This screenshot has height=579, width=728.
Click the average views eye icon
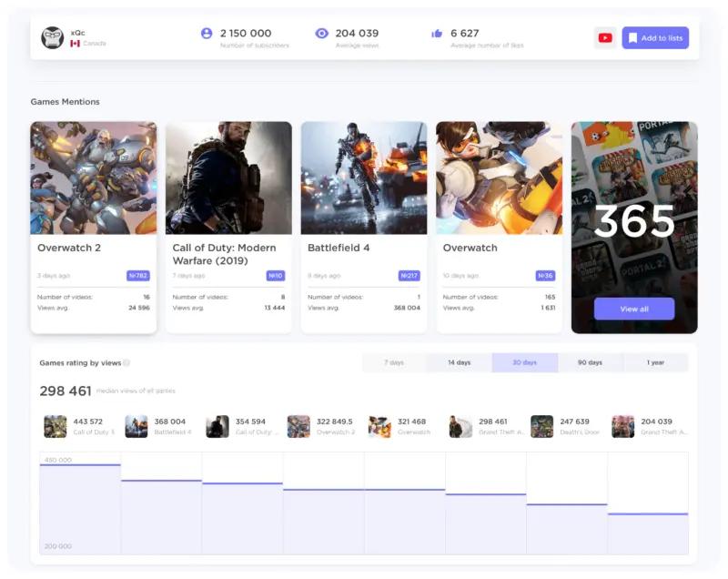321,33
